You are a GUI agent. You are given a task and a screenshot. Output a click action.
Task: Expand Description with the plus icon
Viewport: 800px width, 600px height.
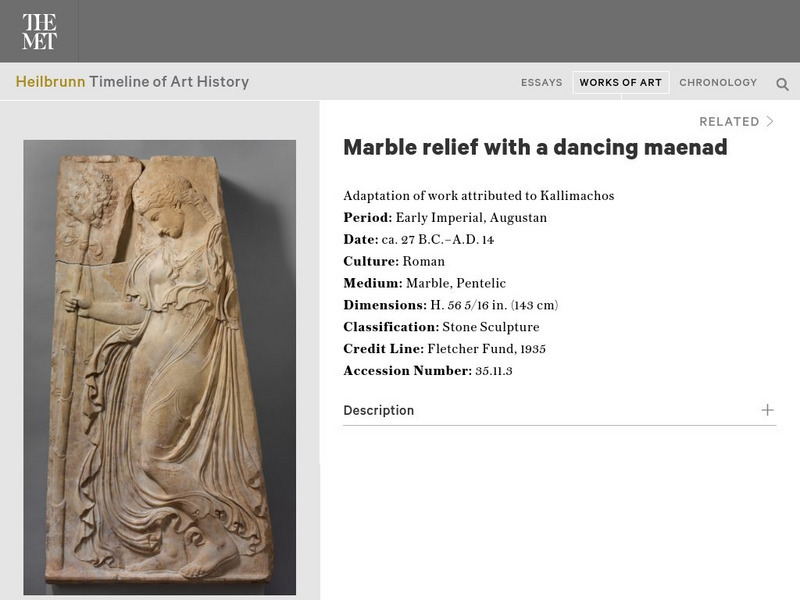767,410
